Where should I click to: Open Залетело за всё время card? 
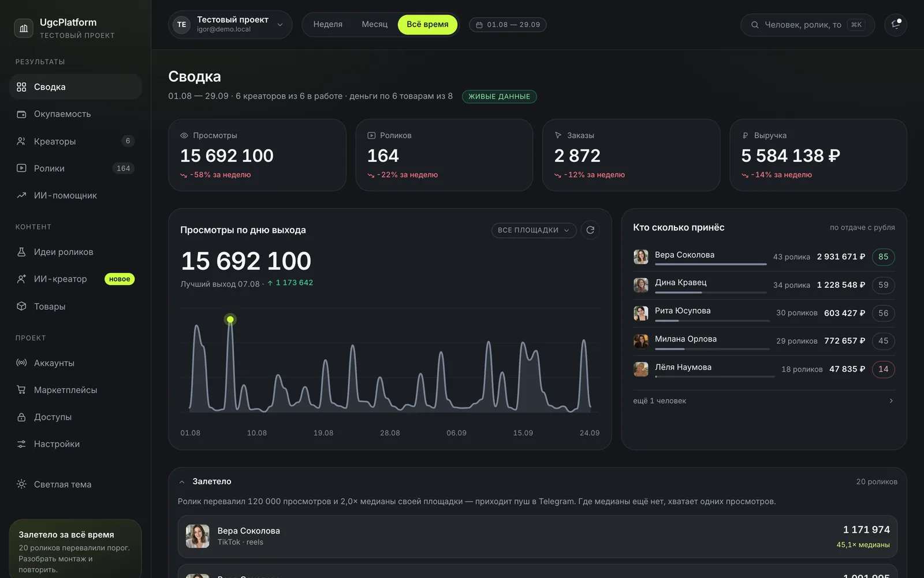click(x=75, y=549)
